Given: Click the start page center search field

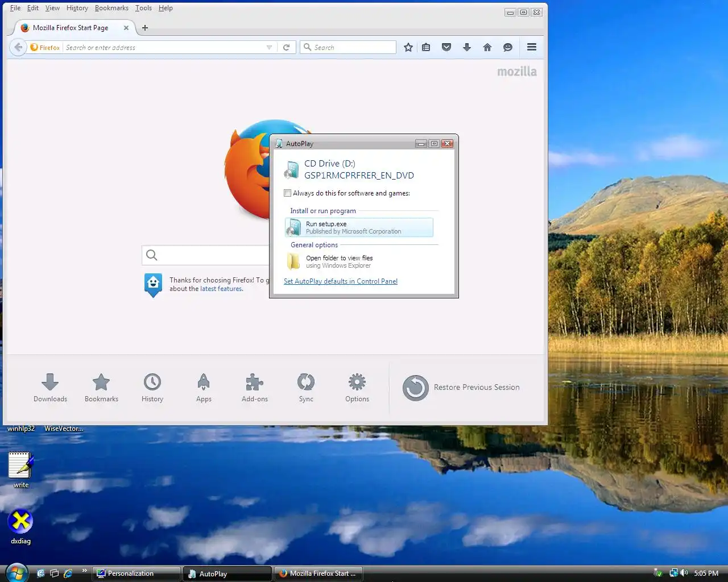Looking at the screenshot, I should 206,255.
